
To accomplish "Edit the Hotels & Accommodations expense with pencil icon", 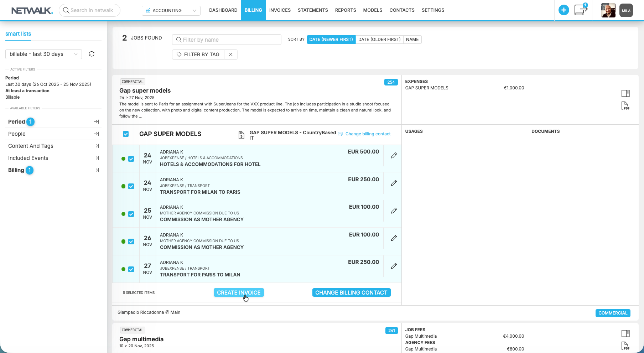I will pos(394,155).
